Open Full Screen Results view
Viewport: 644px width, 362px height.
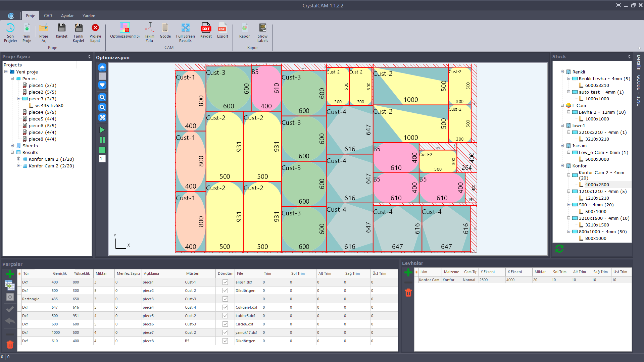point(185,31)
